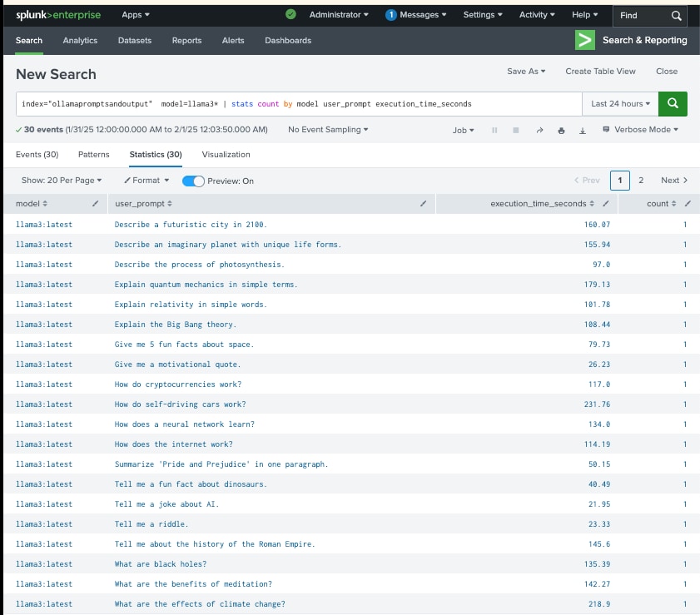
Task: Open the Alerts nav item
Action: (x=233, y=40)
